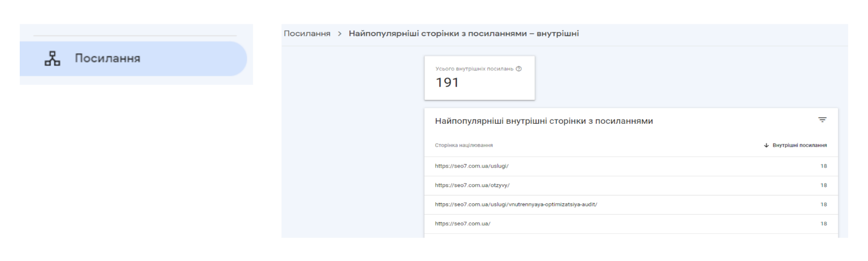Sort by the Внутрішні посилання column header text
The height and width of the screenshot is (261, 868).
(799, 146)
